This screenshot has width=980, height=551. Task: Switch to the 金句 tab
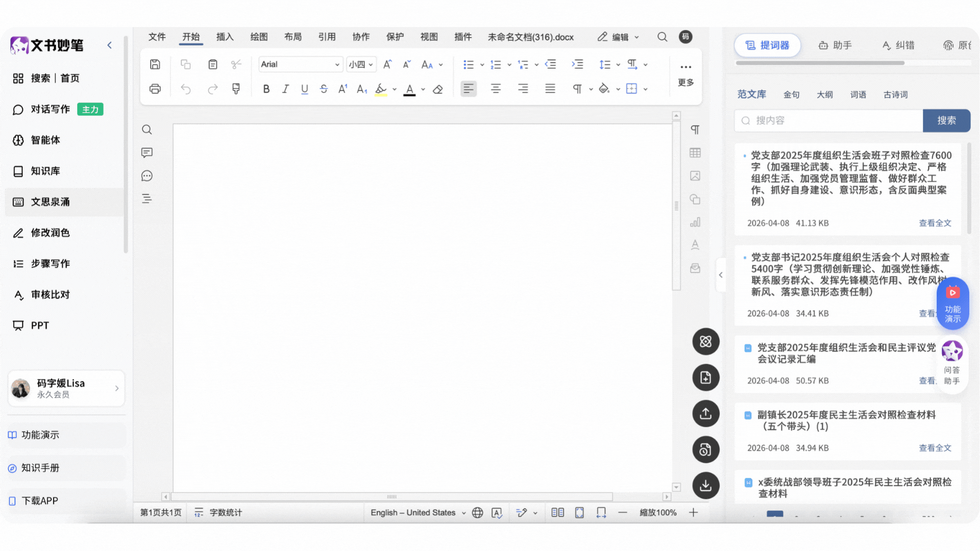(791, 95)
